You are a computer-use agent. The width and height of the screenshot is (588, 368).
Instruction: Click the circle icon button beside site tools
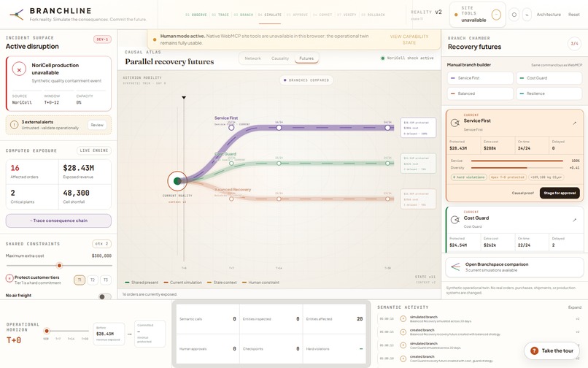click(x=514, y=15)
